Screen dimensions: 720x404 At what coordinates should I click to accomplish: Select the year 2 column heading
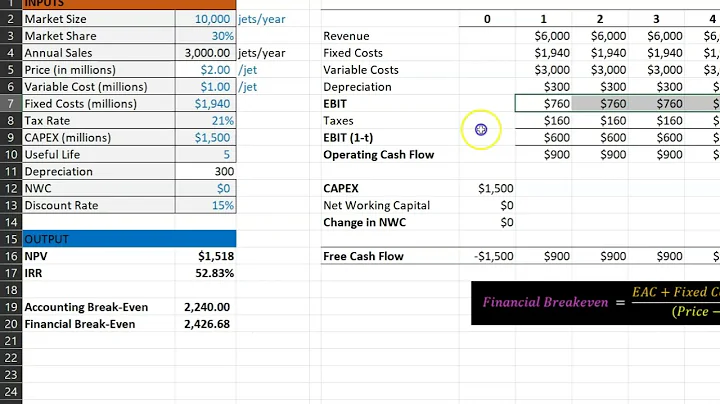[600, 19]
